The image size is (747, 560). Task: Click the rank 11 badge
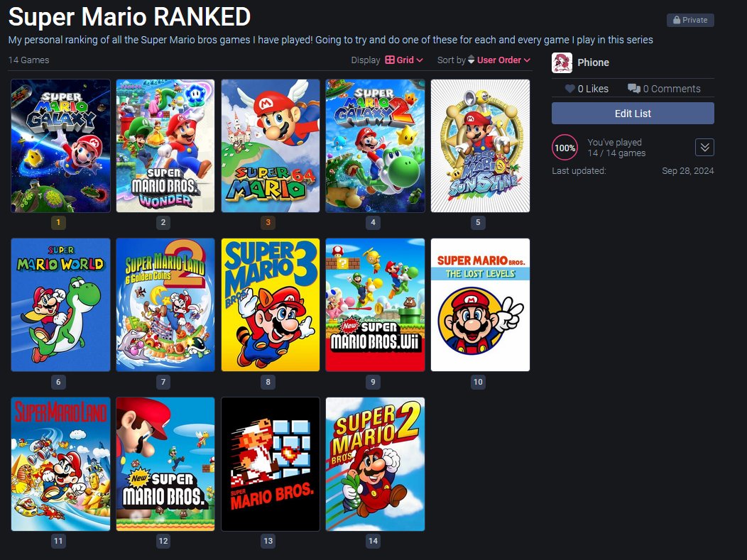58,541
